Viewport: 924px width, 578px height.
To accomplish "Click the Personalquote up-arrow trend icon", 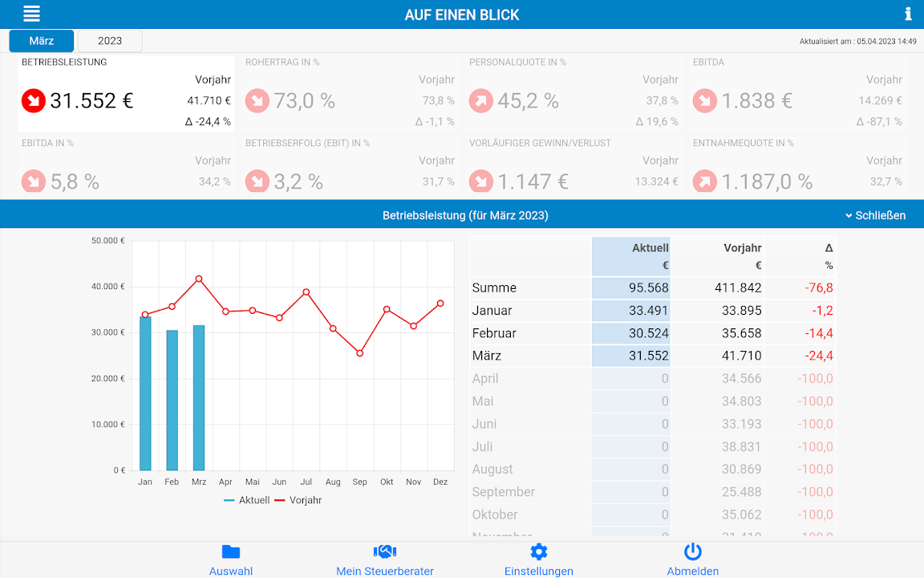I will (481, 100).
